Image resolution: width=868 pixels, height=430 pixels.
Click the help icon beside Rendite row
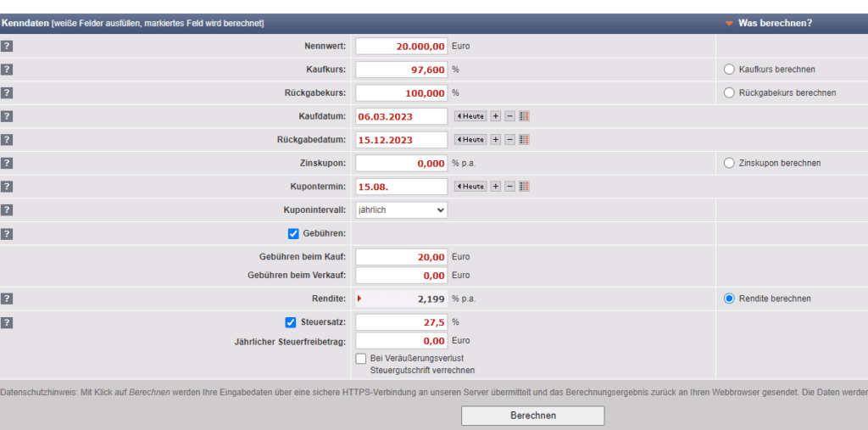(x=7, y=299)
